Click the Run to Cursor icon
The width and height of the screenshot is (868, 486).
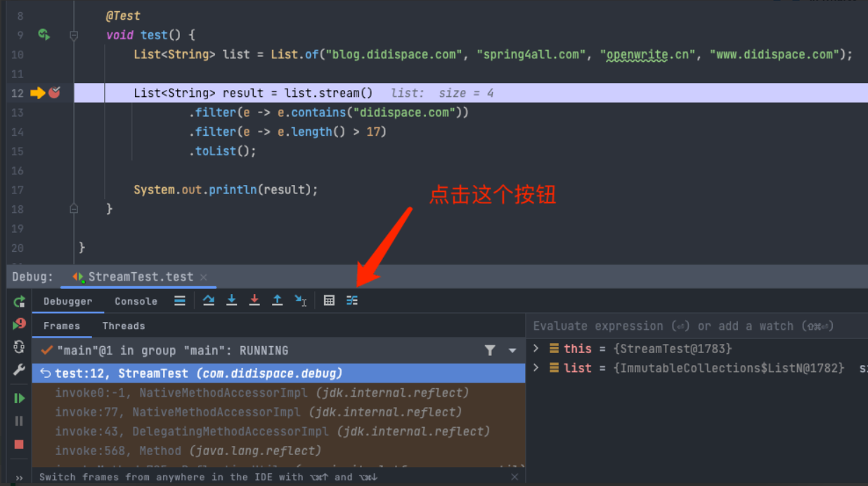click(x=301, y=300)
